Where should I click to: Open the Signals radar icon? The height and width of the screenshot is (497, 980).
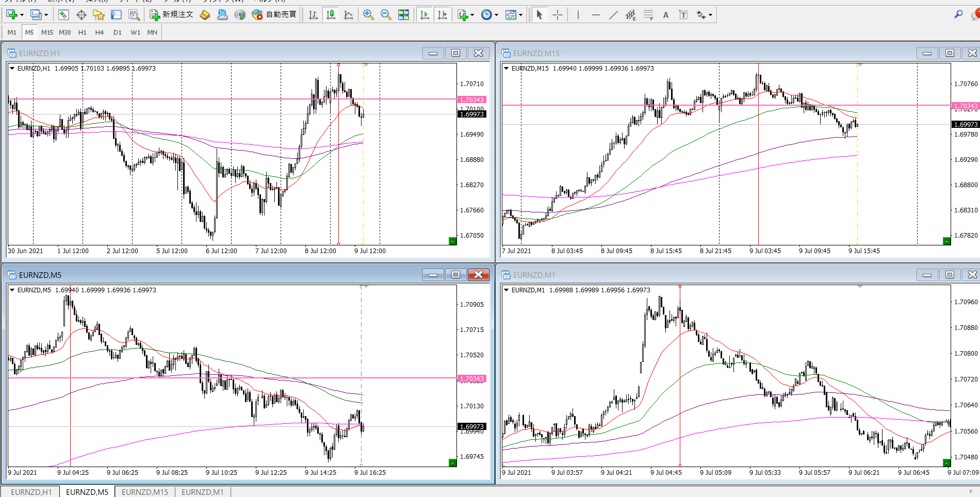point(240,14)
